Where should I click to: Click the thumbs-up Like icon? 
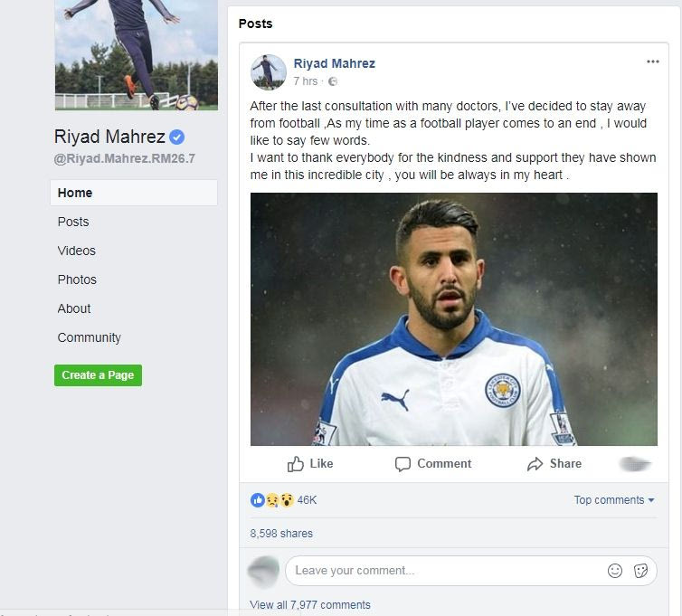tap(296, 464)
